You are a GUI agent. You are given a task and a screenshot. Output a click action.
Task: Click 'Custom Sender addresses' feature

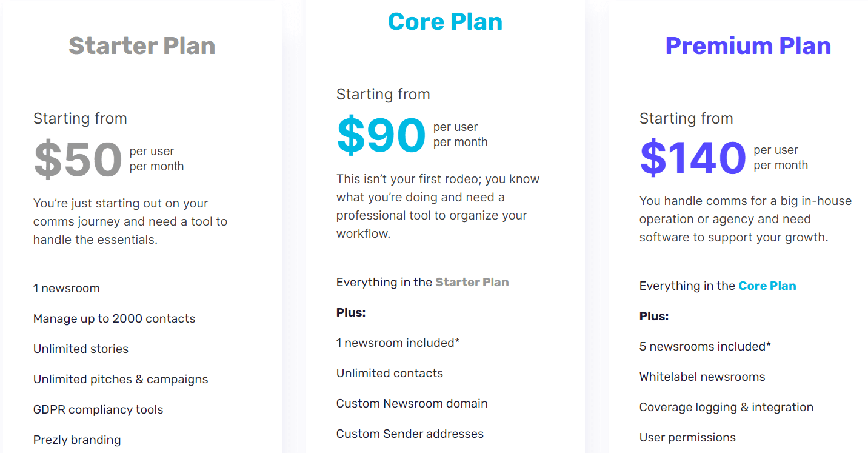(410, 434)
